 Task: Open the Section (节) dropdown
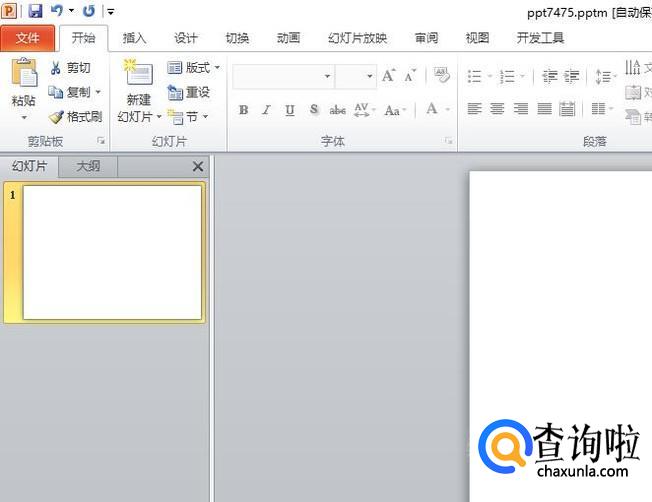pyautogui.click(x=205, y=117)
